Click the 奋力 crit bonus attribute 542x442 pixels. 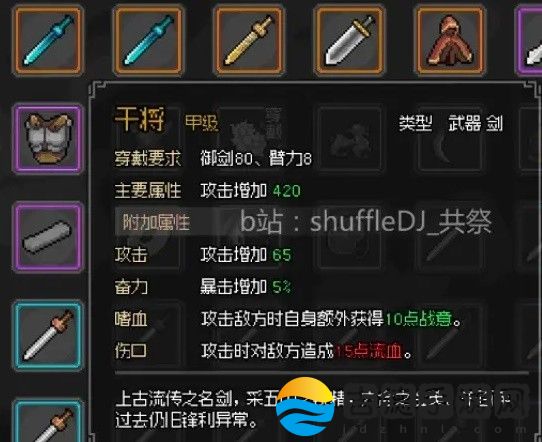point(131,287)
